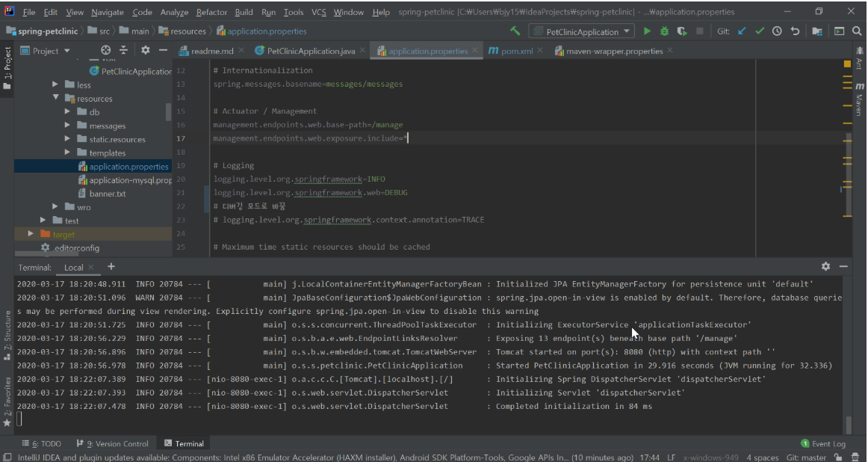Click the editor vertical scrollbar
This screenshot has width=868, height=462.
(x=848, y=174)
